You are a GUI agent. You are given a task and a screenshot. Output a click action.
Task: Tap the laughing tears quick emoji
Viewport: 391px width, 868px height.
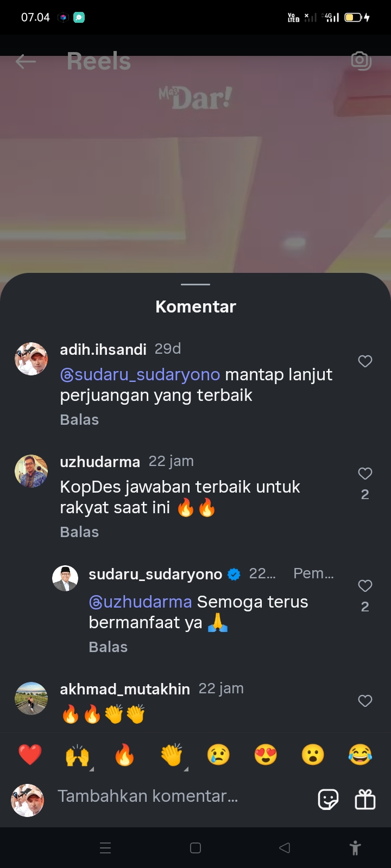[x=360, y=755]
